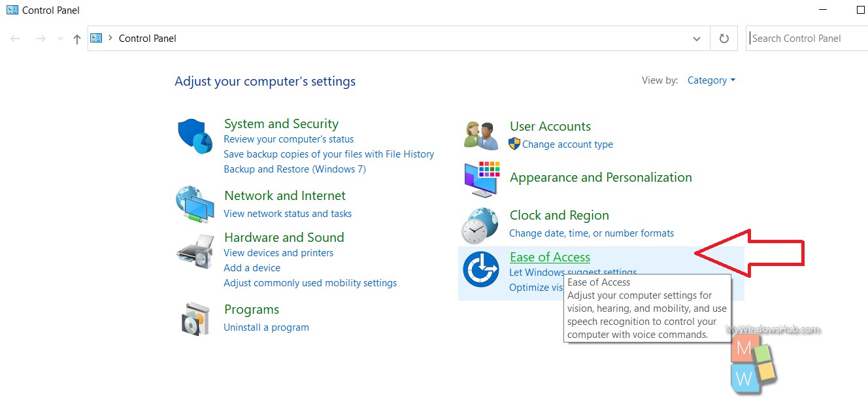Go up one level with the up arrow
This screenshot has width=868, height=417.
click(77, 39)
